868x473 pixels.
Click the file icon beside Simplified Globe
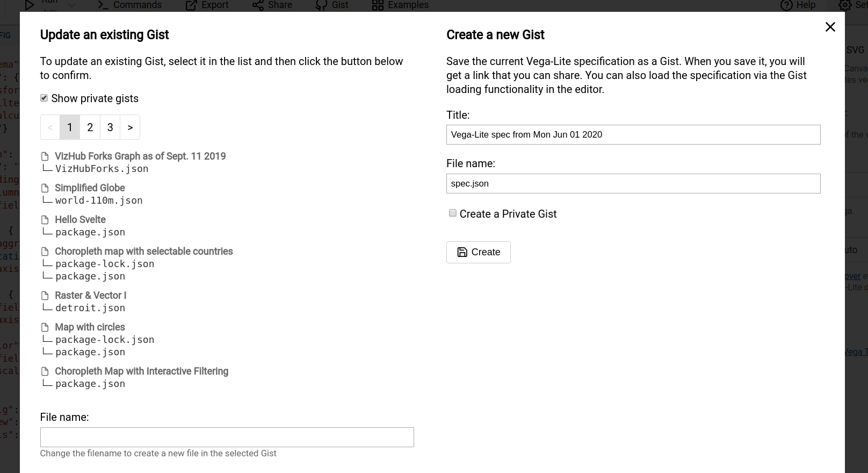click(x=45, y=188)
